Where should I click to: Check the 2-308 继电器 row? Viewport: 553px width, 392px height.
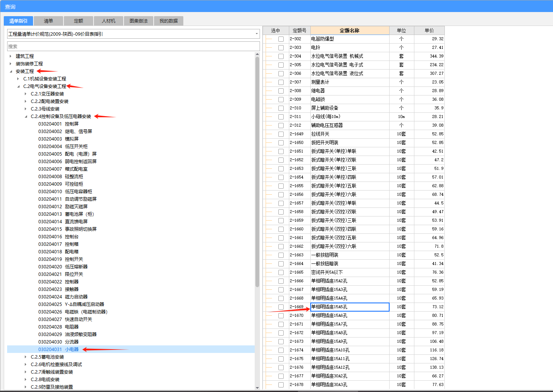point(281,91)
